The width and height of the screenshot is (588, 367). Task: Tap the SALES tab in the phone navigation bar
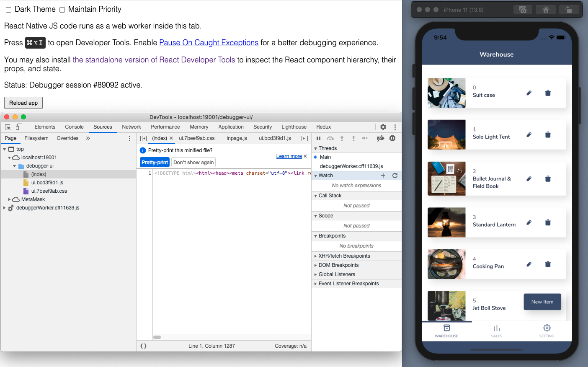(497, 331)
